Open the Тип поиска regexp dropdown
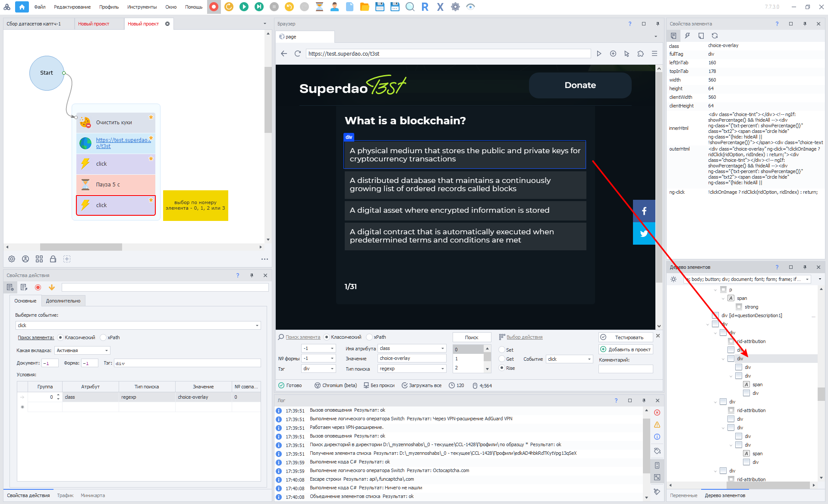This screenshot has width=828, height=504. (x=412, y=369)
